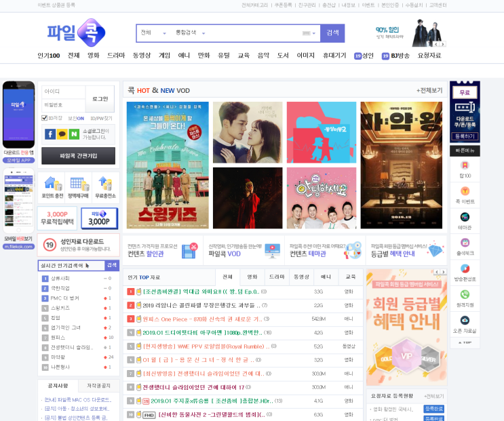
Task: Open 인기100 in the main menu
Action: pyautogui.click(x=49, y=56)
